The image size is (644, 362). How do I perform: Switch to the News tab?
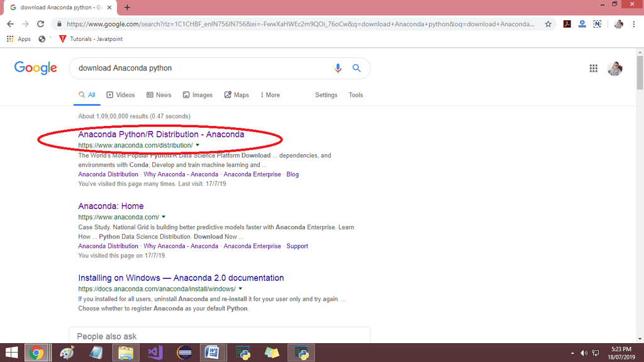159,95
